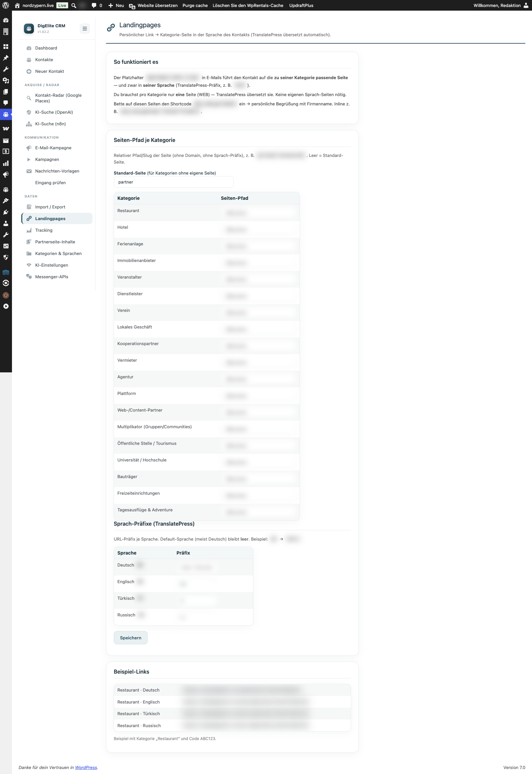532x774 pixels.
Task: Open the archive box icon in dark sidebar
Action: point(6,140)
